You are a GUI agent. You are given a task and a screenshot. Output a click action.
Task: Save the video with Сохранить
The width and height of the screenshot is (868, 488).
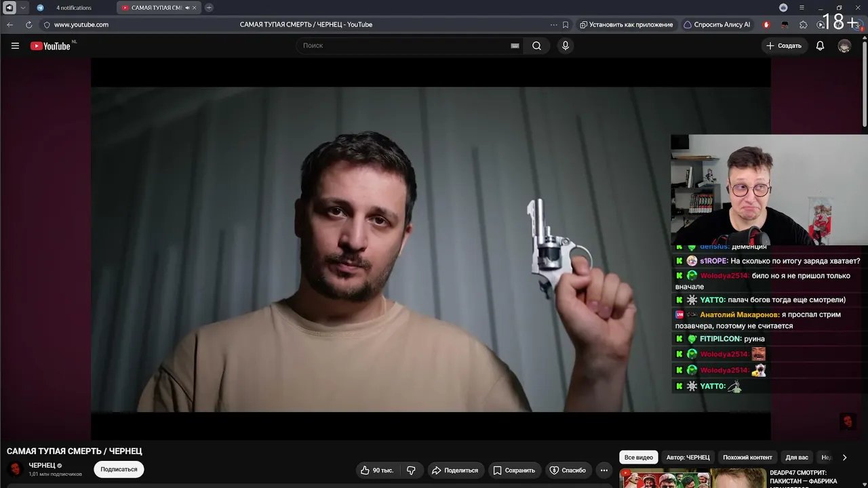[514, 470]
